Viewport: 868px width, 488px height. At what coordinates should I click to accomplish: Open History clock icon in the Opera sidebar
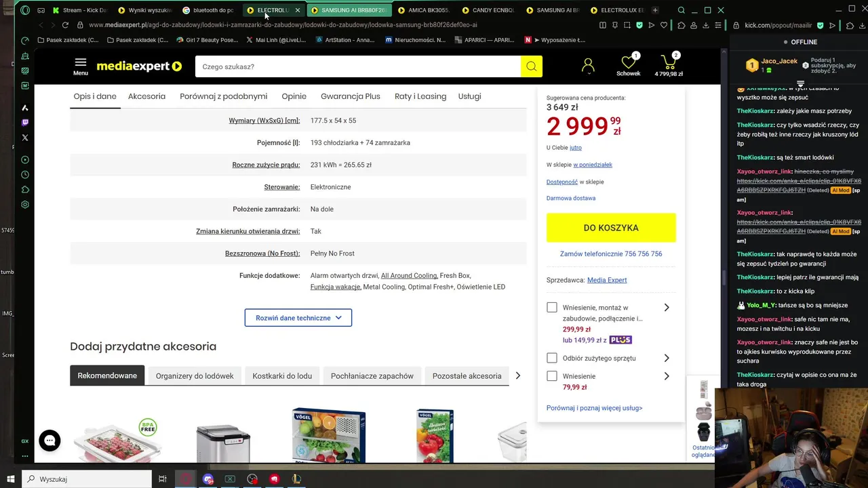click(25, 175)
